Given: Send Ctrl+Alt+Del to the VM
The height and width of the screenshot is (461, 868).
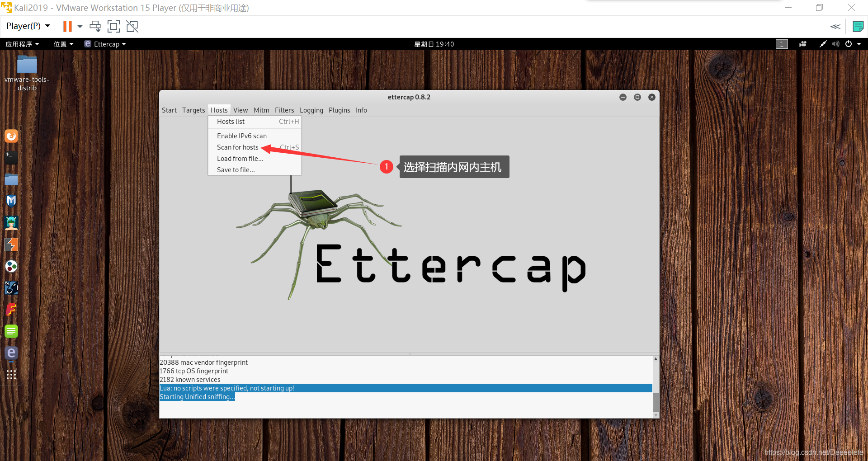Looking at the screenshot, I should tap(95, 26).
